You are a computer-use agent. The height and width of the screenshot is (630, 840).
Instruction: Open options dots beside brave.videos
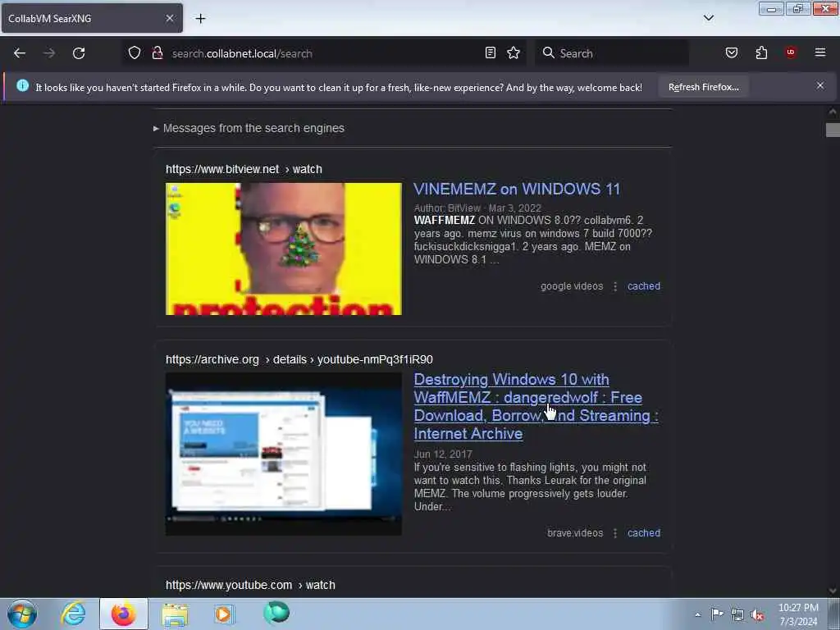tap(615, 533)
